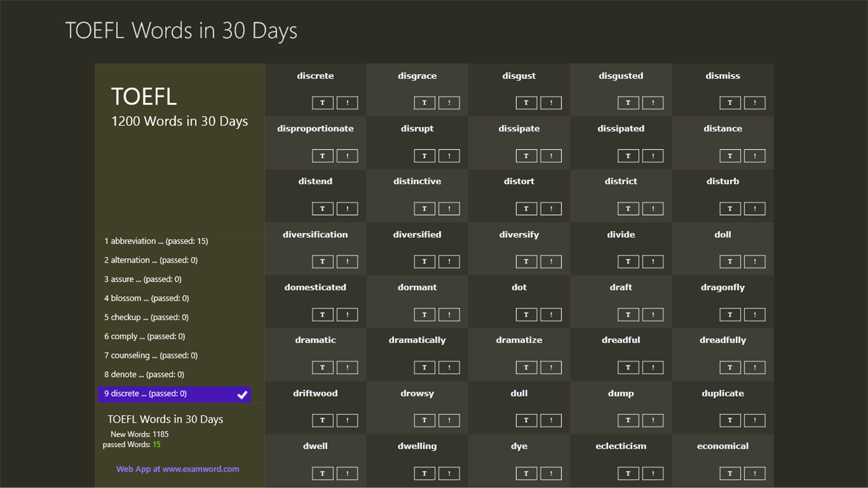Click the exclamation icon under driftwood
Screen dimensions: 868x488
coord(347,420)
